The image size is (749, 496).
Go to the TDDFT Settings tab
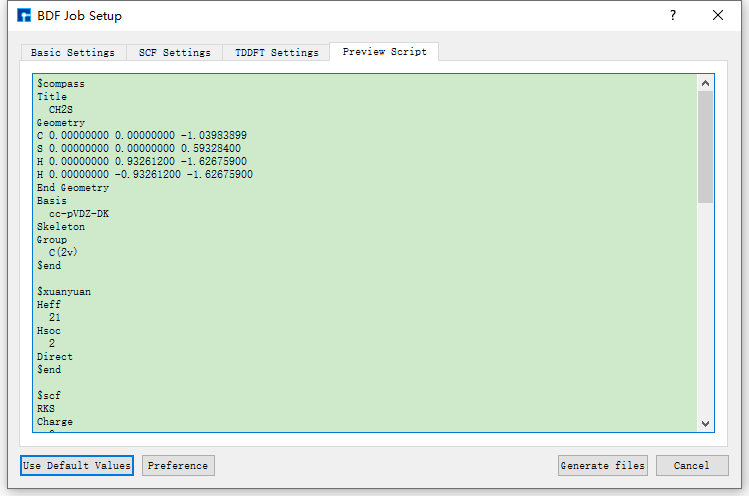(277, 52)
